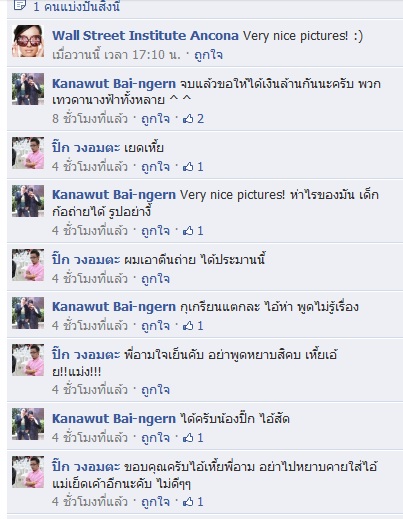Like the 'พี่อามใจเย็นคับ' comment
Screen dimensions: 403x519
pyautogui.click(x=155, y=390)
